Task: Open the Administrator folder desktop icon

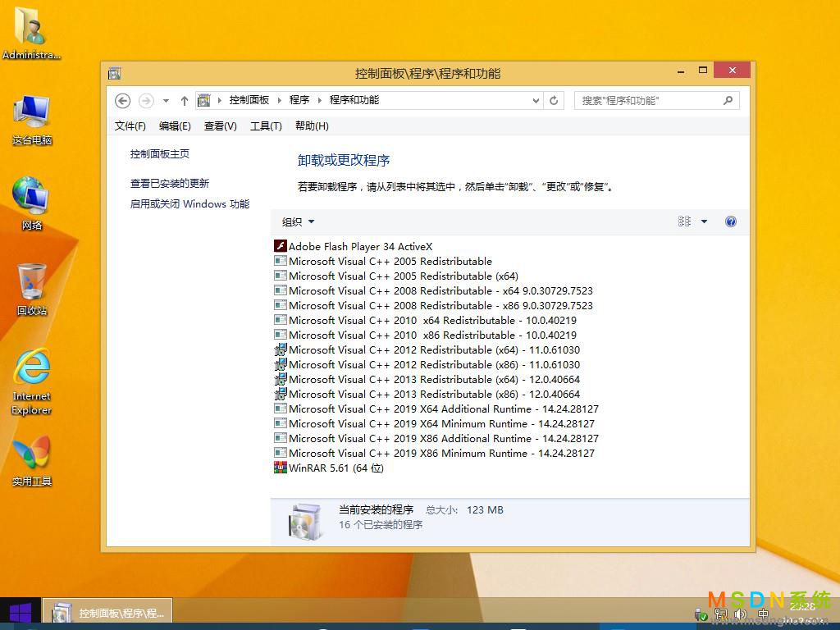Action: pos(31,32)
